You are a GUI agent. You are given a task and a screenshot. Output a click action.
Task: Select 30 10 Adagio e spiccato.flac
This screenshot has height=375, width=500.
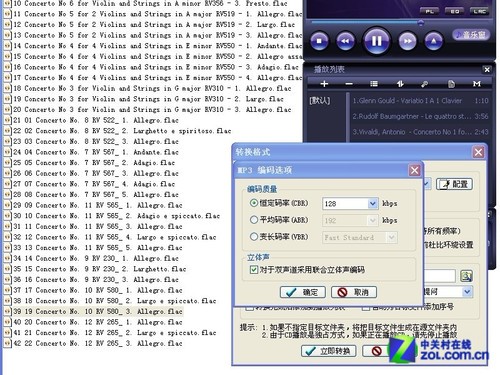117,216
